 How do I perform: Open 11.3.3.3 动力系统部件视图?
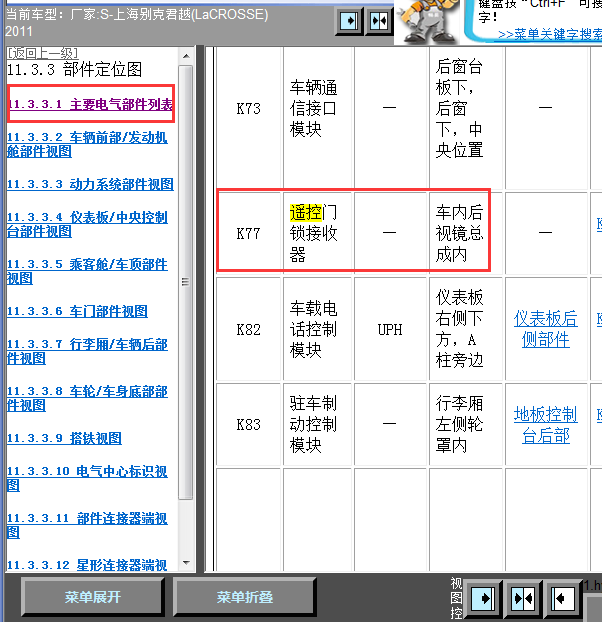coord(90,184)
